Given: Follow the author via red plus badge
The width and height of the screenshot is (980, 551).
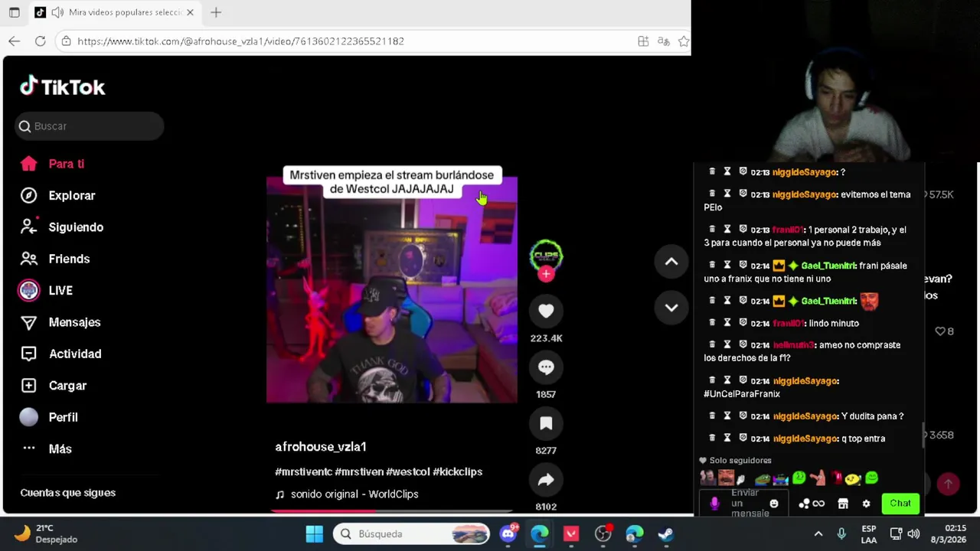Looking at the screenshot, I should click(x=546, y=274).
